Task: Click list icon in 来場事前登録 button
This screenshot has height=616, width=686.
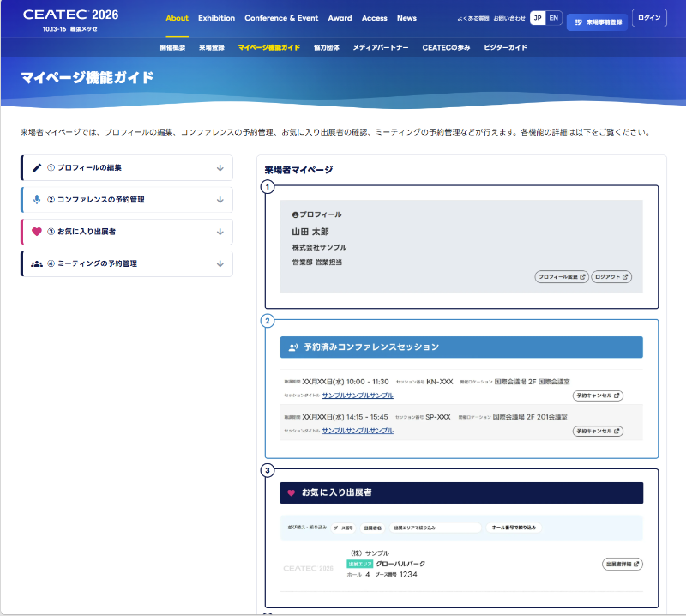Action: click(x=578, y=22)
